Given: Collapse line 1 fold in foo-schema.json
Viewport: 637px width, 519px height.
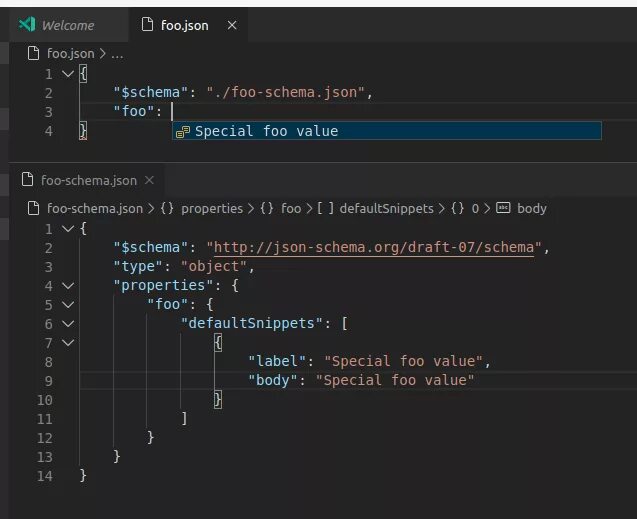Looking at the screenshot, I should tap(68, 229).
